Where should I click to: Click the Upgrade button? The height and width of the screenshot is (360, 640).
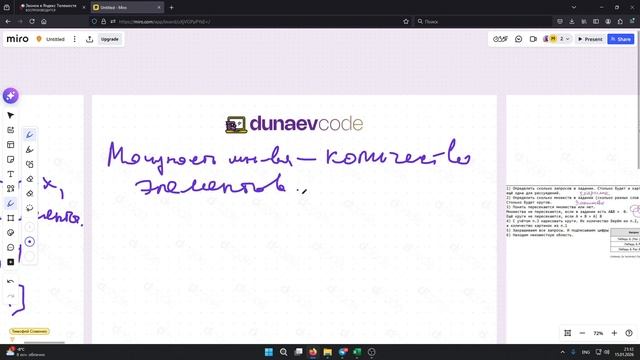(x=109, y=39)
